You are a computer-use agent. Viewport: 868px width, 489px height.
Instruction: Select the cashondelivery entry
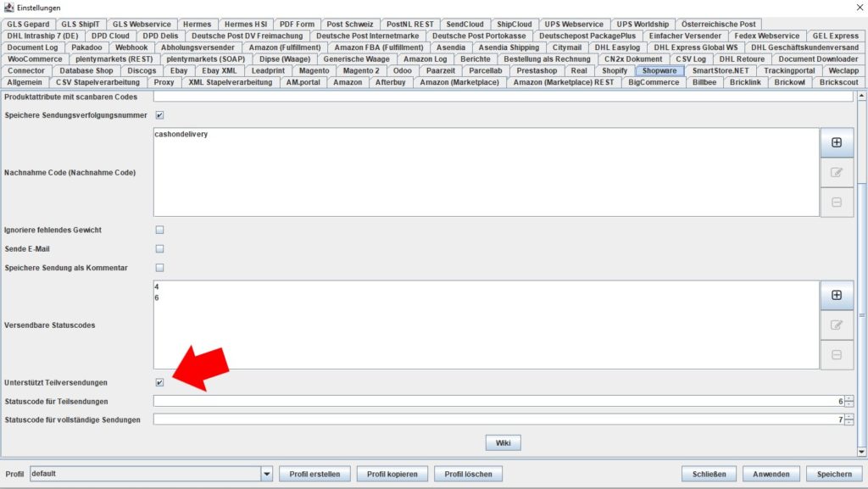(181, 134)
